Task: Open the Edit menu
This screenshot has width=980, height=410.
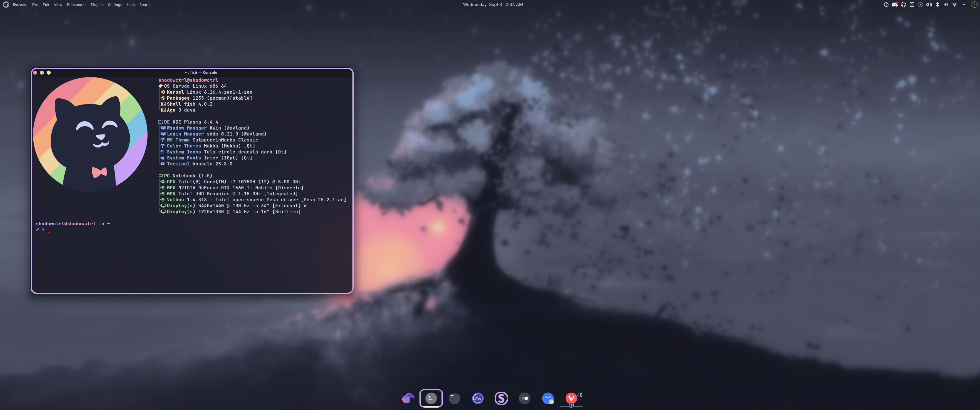Action: coord(46,5)
